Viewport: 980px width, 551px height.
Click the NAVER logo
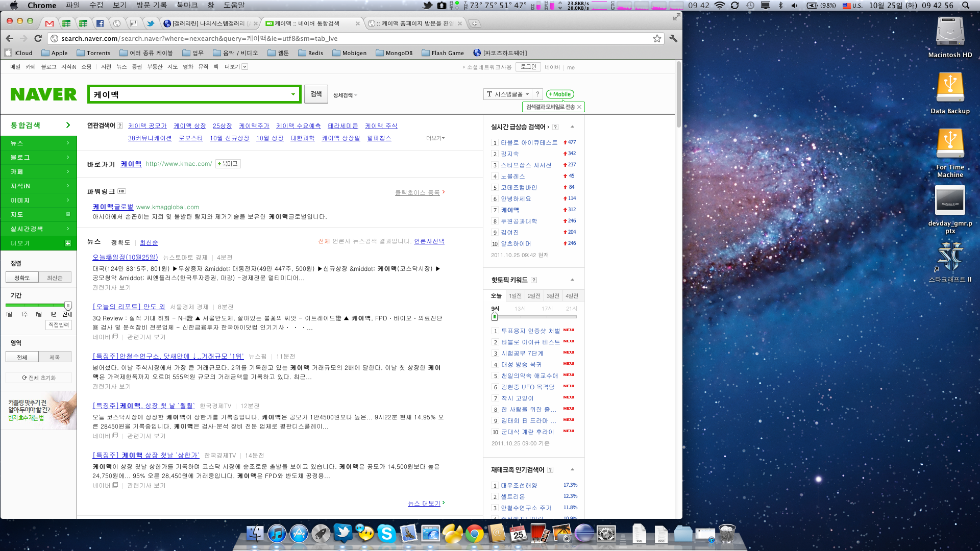point(44,94)
